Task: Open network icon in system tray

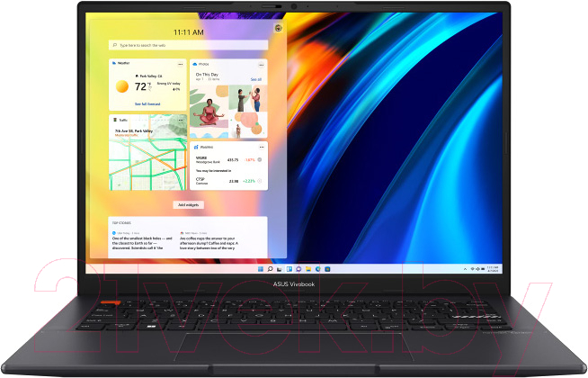Action: (473, 269)
